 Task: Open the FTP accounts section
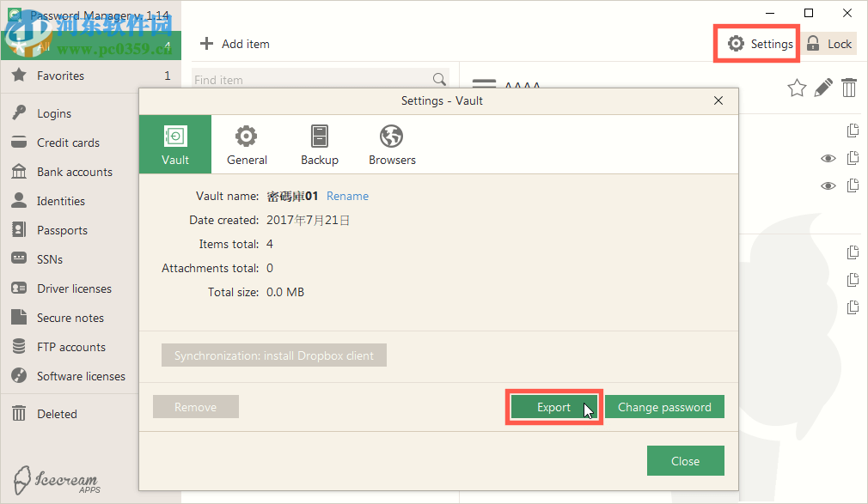click(x=70, y=346)
